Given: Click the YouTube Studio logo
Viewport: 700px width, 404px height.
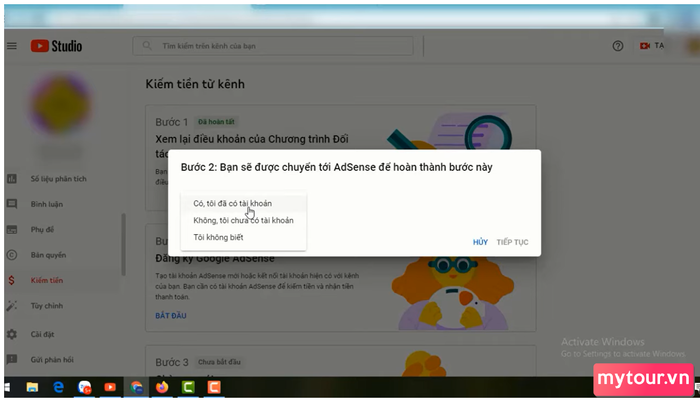Looking at the screenshot, I should pyautogui.click(x=56, y=46).
